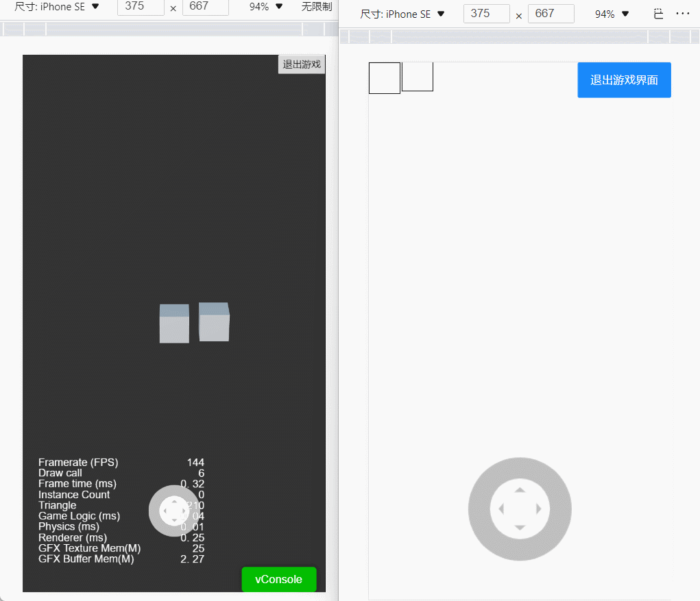Click Physics (ms) stat label
The height and width of the screenshot is (601, 700).
tap(69, 526)
